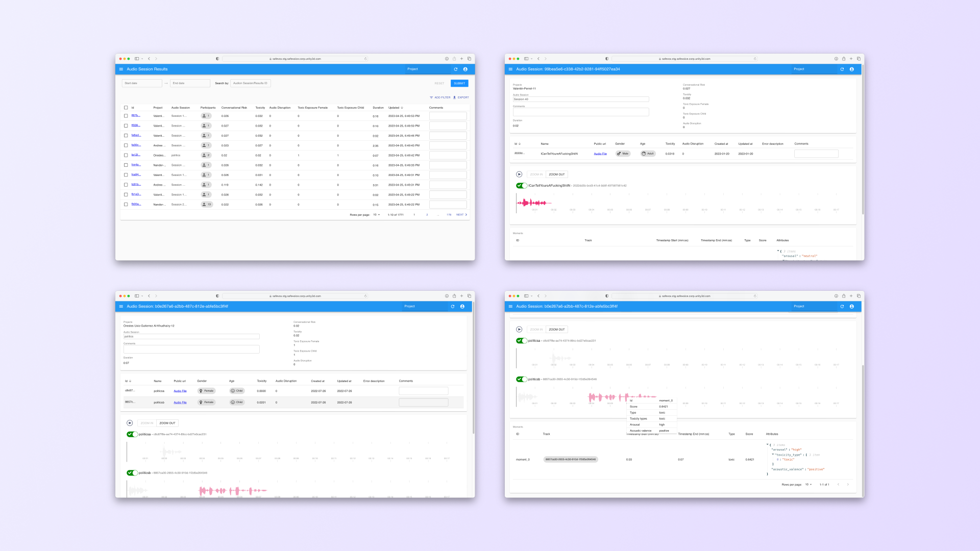980x551 pixels.
Task: Click refresh icon in Audio Session Results header
Action: coord(455,69)
